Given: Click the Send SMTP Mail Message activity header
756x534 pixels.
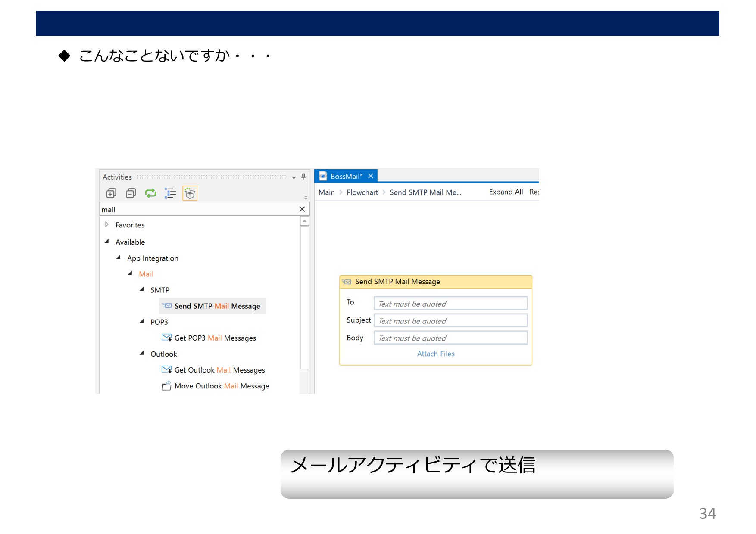Looking at the screenshot, I should coord(436,282).
